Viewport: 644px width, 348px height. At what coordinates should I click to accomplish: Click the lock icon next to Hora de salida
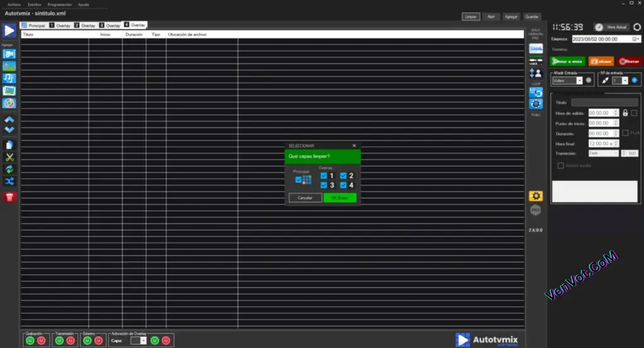coord(625,113)
